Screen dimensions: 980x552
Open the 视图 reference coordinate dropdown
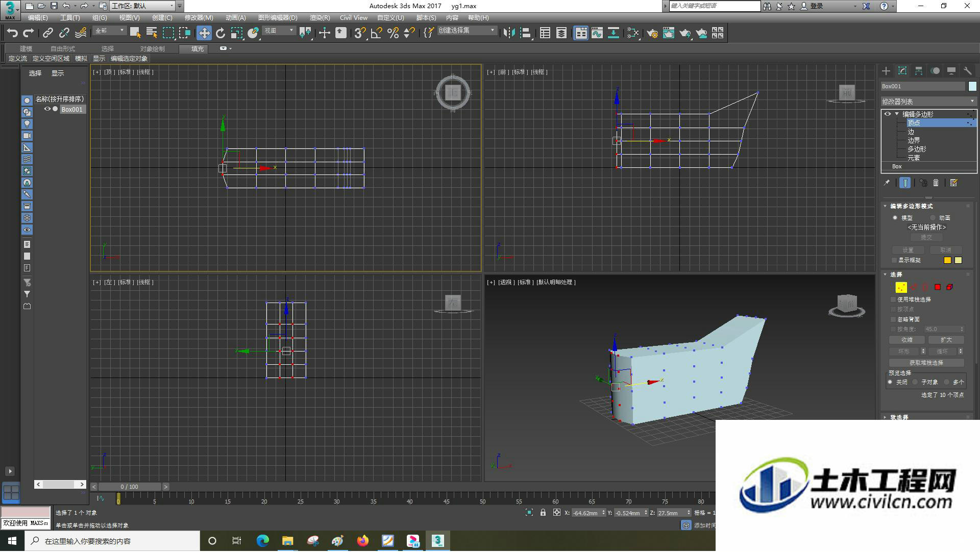click(x=279, y=31)
